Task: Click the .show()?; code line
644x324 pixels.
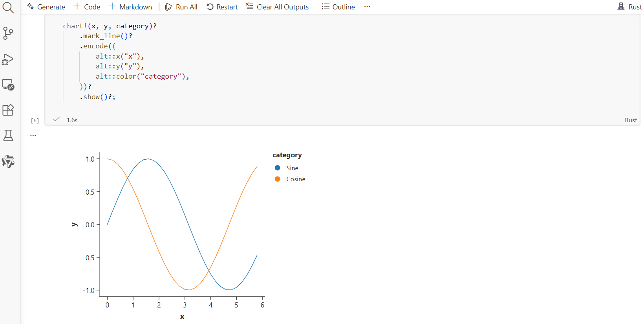Action: click(x=97, y=97)
